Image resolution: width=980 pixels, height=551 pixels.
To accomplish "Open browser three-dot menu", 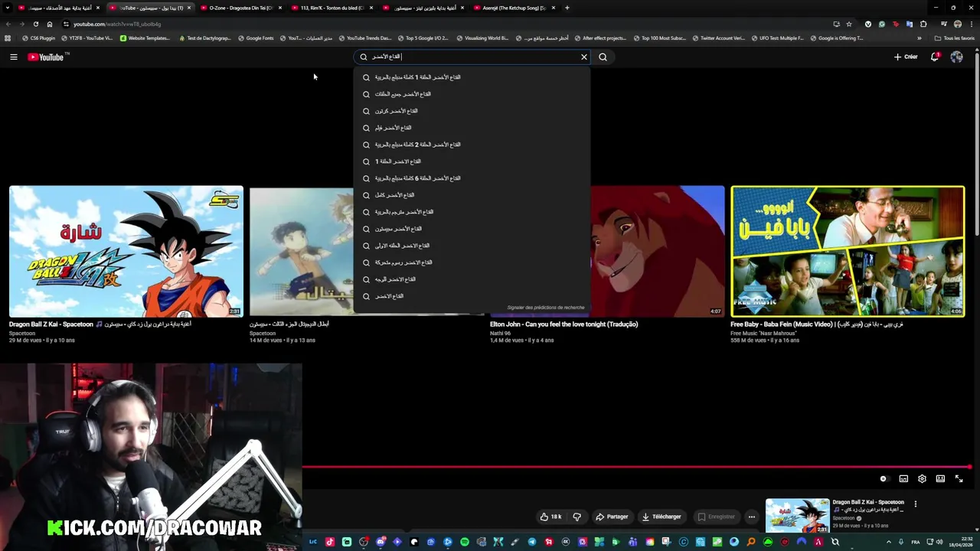I will (x=972, y=24).
